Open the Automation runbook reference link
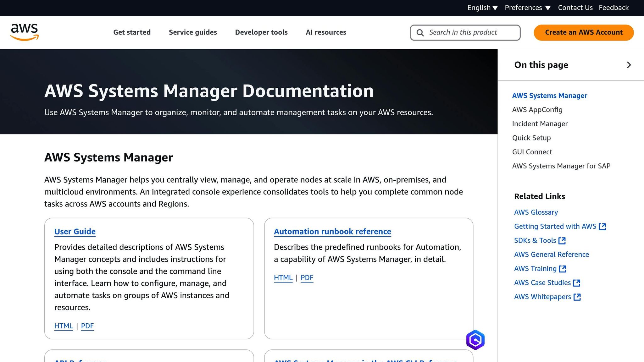 (x=332, y=232)
